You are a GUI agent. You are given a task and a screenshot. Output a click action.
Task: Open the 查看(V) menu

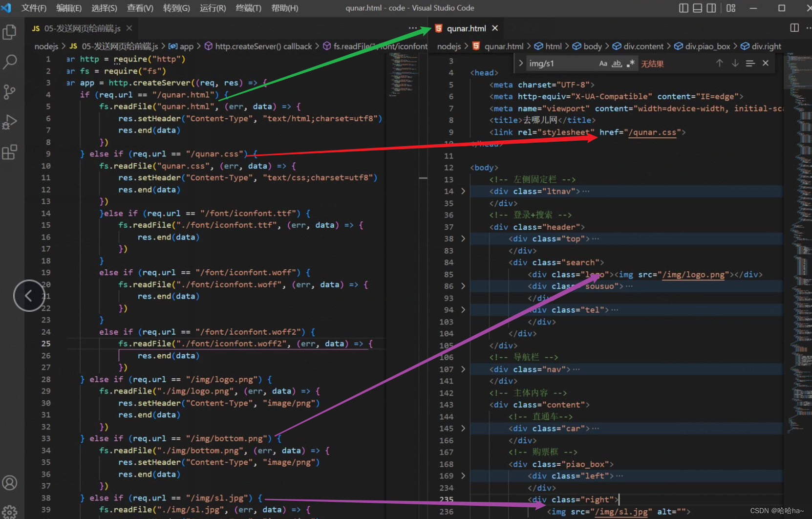(x=140, y=8)
